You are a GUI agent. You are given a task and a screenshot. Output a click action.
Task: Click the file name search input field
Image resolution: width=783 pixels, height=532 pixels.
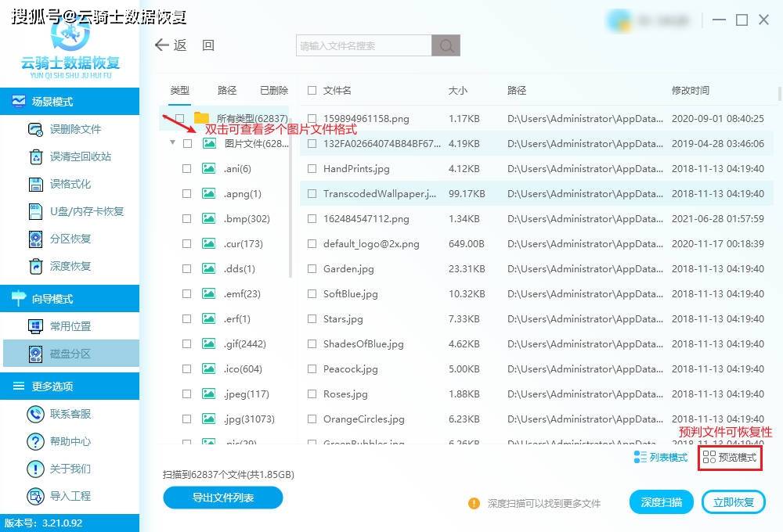click(364, 45)
